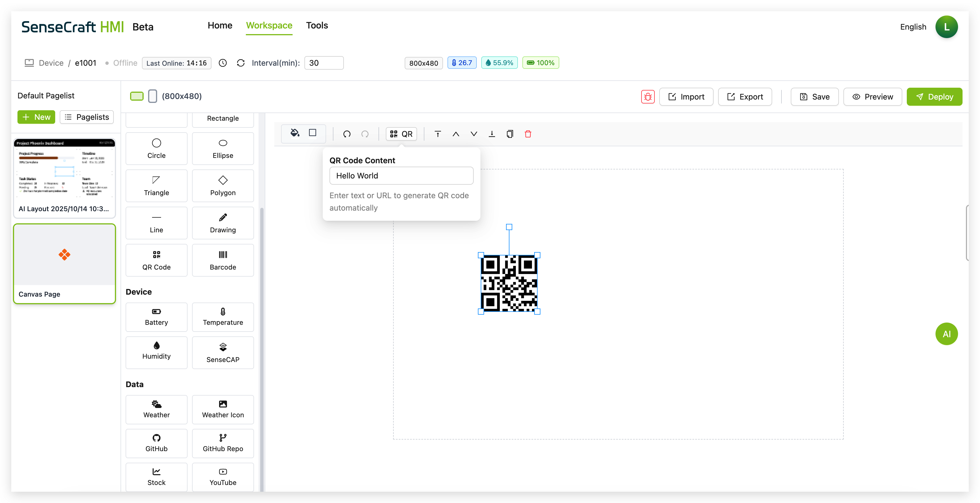Click the fill color bucket icon
Image resolution: width=980 pixels, height=503 pixels.
click(295, 133)
